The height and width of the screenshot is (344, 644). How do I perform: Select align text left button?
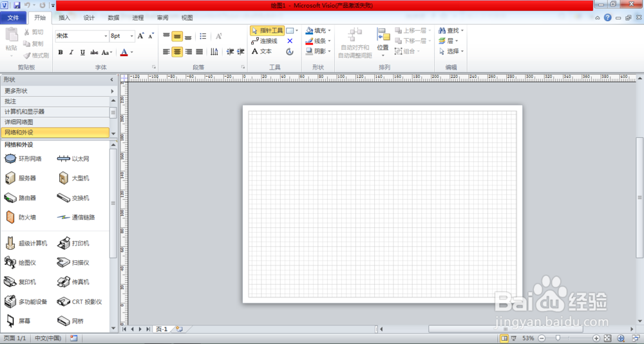(166, 52)
